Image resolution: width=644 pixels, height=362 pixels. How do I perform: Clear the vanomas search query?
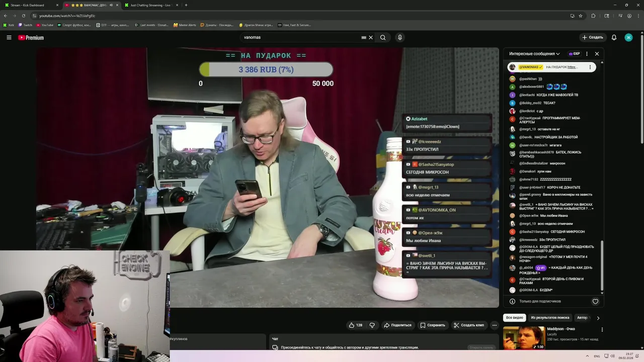tap(371, 37)
